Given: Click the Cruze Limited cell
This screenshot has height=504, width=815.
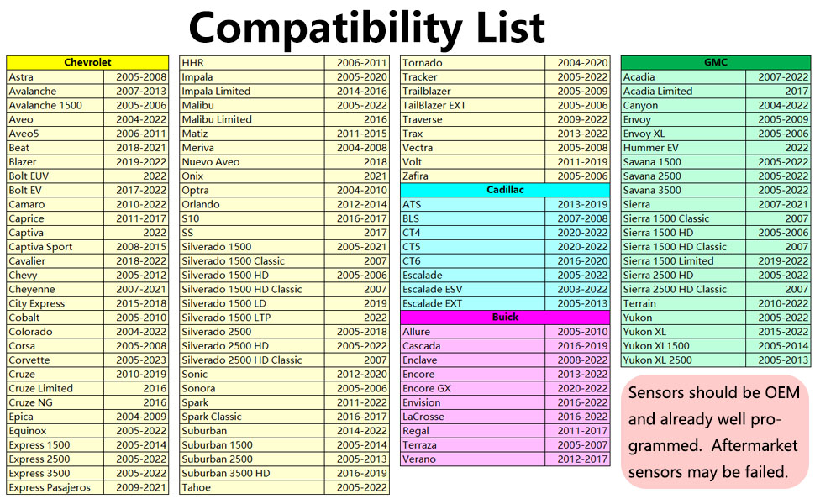Looking at the screenshot, I should [55, 388].
